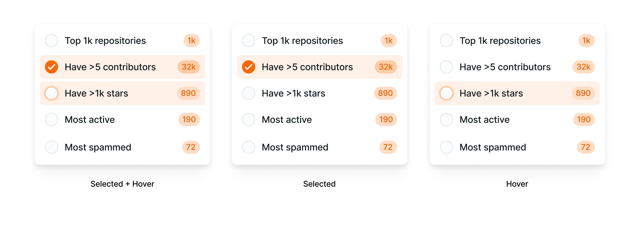Click the '190' badge beside Most active
The image size is (644, 225).
[x=189, y=120]
